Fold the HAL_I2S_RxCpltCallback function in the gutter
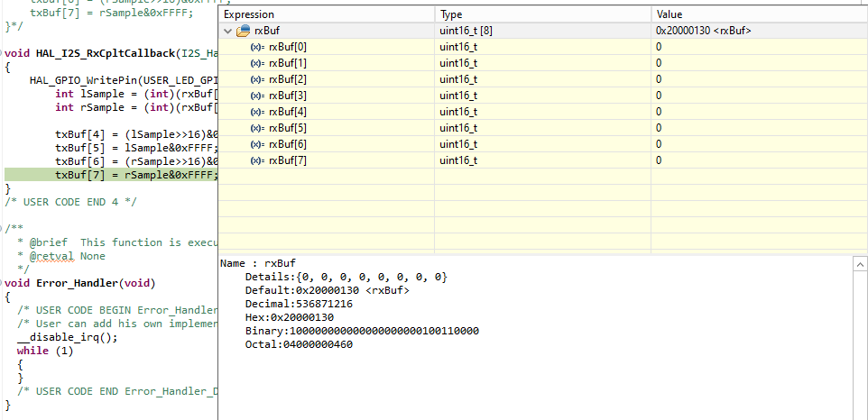 tap(3, 54)
